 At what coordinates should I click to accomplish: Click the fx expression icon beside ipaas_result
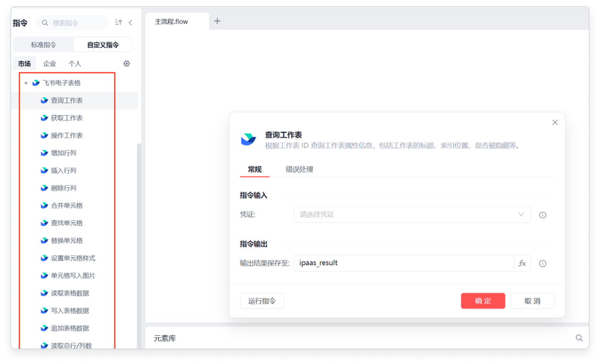click(522, 263)
